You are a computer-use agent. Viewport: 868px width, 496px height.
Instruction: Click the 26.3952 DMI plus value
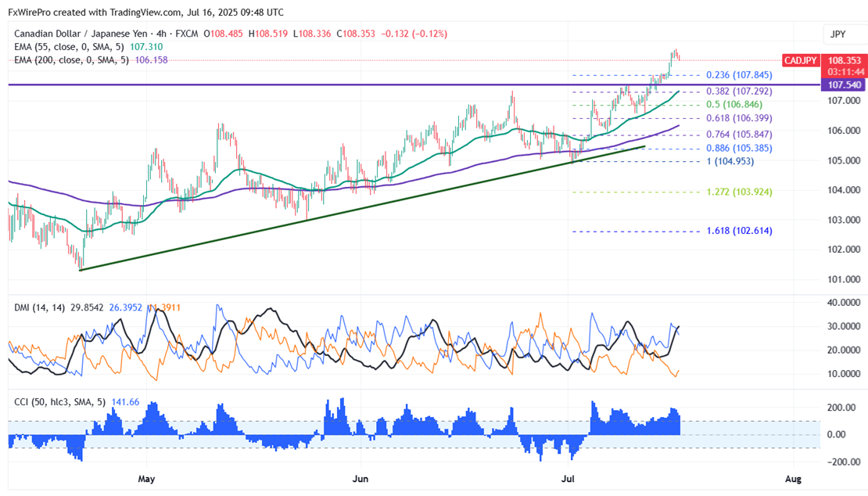126,307
